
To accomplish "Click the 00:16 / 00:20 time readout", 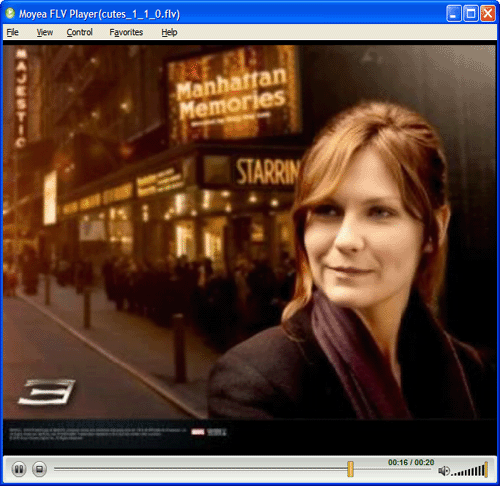I will click(x=411, y=462).
